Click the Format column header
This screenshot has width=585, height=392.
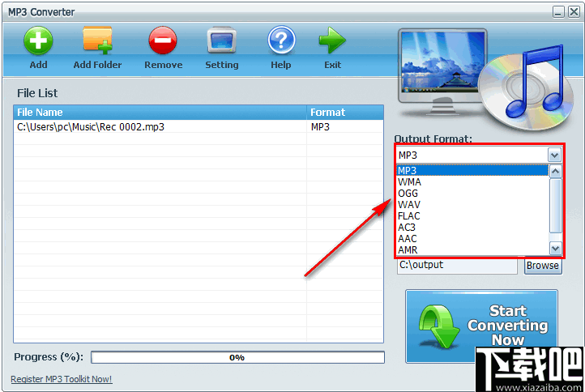tap(345, 113)
